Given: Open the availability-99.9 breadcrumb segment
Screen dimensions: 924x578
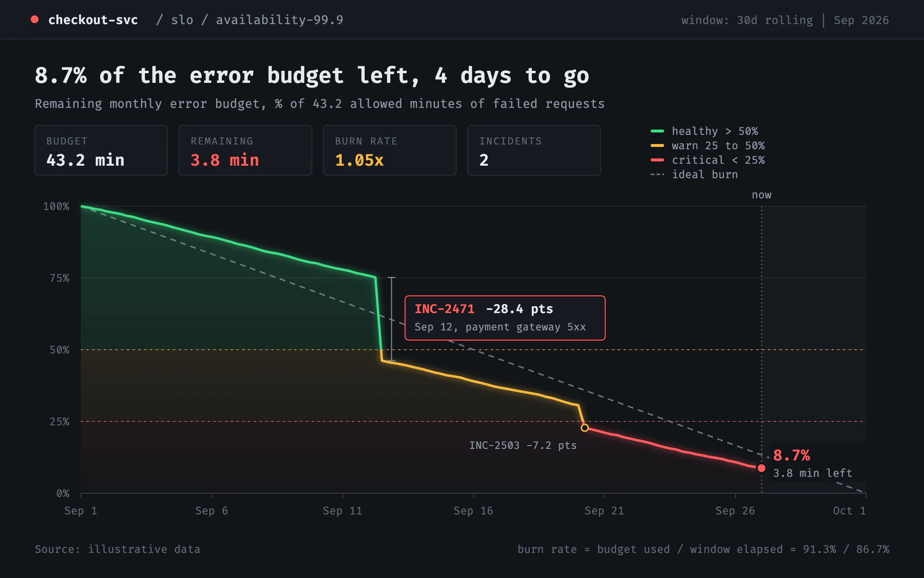Looking at the screenshot, I should point(280,20).
